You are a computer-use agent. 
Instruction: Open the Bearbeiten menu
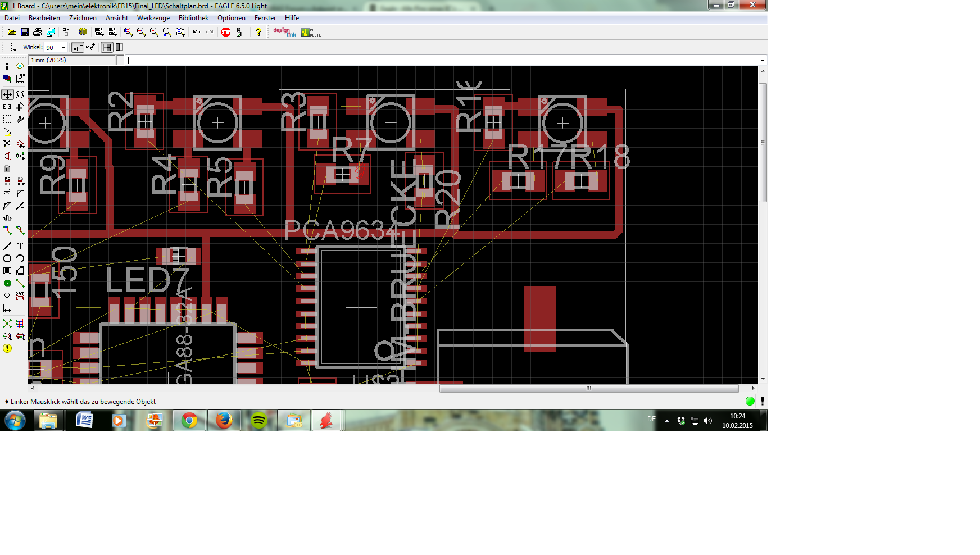[x=44, y=18]
